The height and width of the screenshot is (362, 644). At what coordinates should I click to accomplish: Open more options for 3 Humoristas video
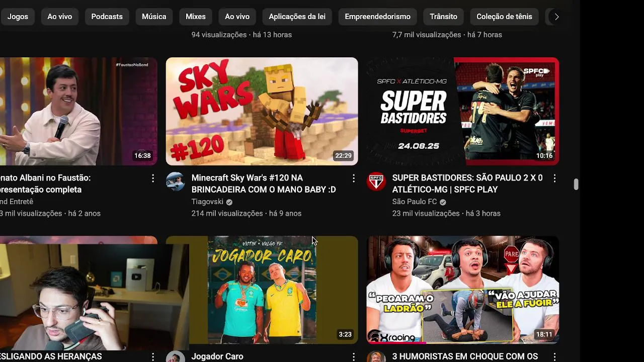[x=554, y=357]
